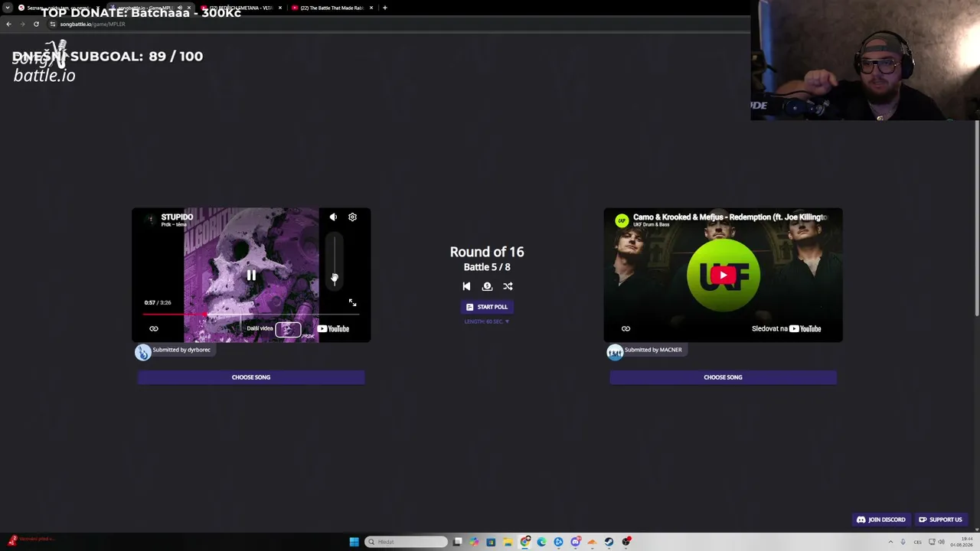Pause the STUPIDO video
This screenshot has width=980, height=551.
point(251,275)
